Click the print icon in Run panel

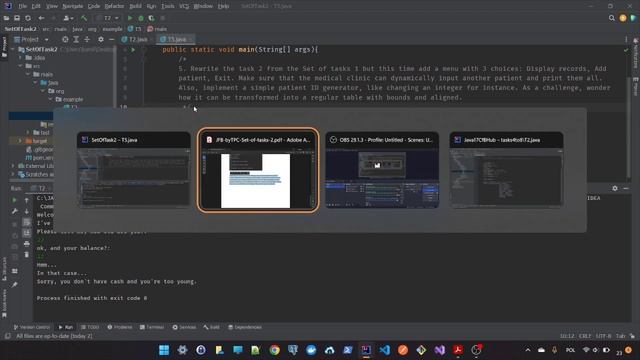point(27,244)
